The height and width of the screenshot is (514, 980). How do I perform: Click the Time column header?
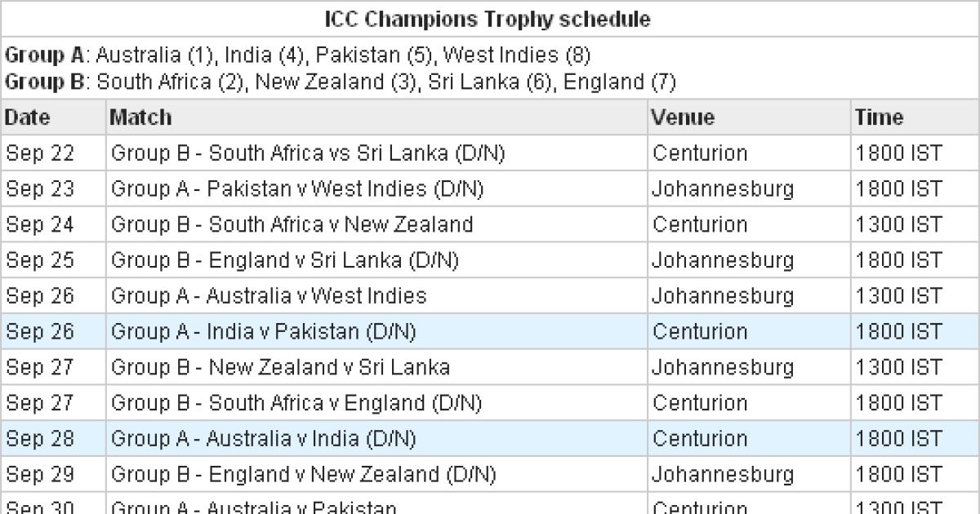879,117
